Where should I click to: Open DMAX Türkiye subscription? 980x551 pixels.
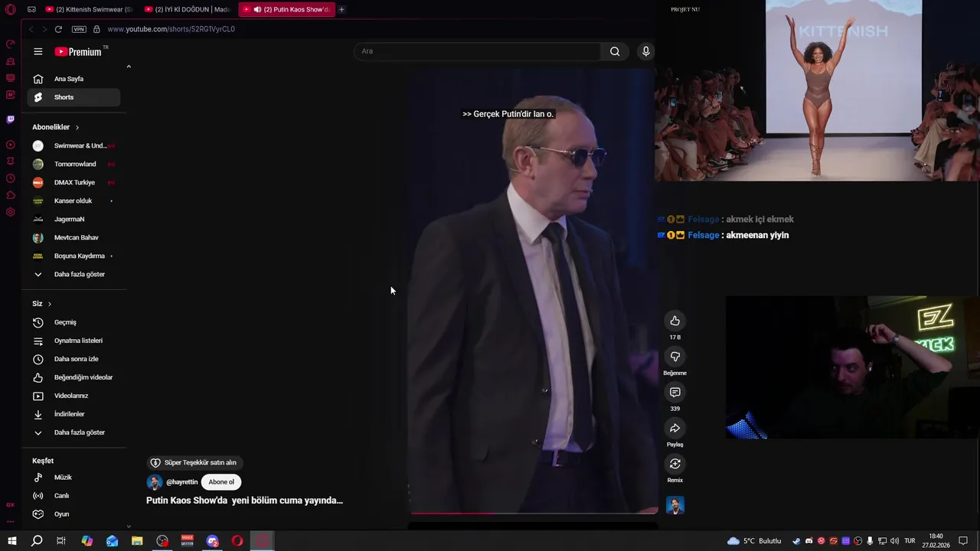click(73, 182)
